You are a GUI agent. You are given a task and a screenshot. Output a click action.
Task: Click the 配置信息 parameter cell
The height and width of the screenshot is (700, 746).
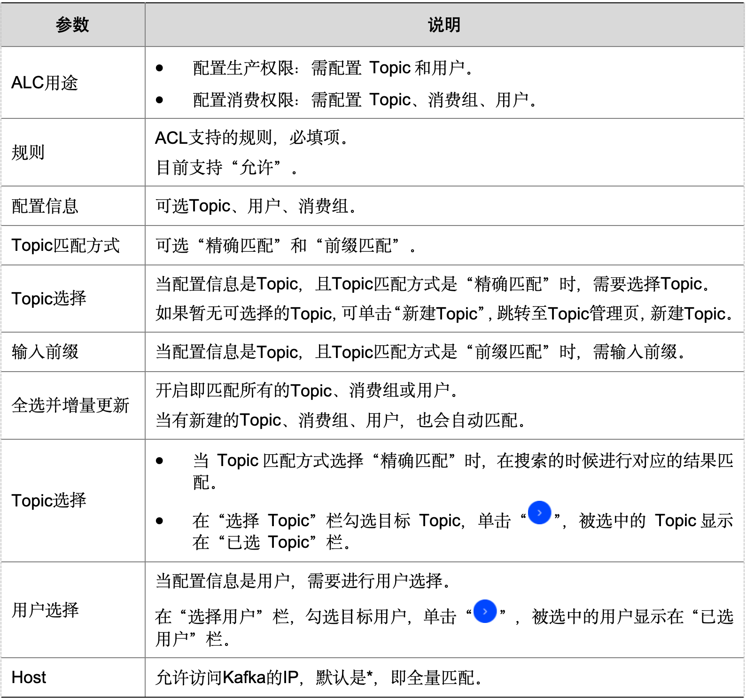[x=73, y=206]
